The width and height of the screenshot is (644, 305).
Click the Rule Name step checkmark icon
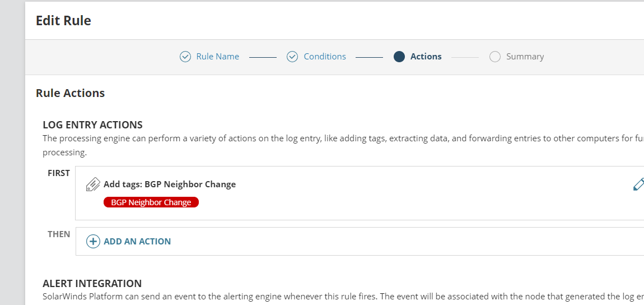(x=185, y=57)
